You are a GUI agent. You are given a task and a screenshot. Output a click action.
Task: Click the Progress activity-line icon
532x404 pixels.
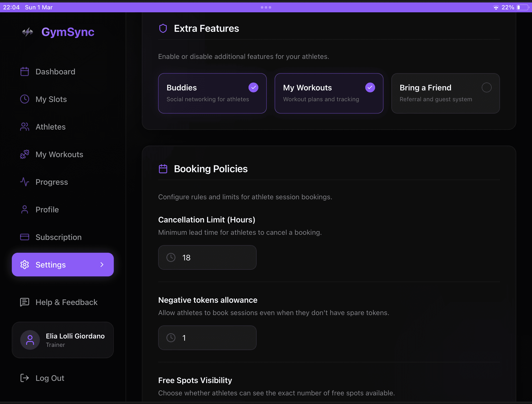coord(25,182)
